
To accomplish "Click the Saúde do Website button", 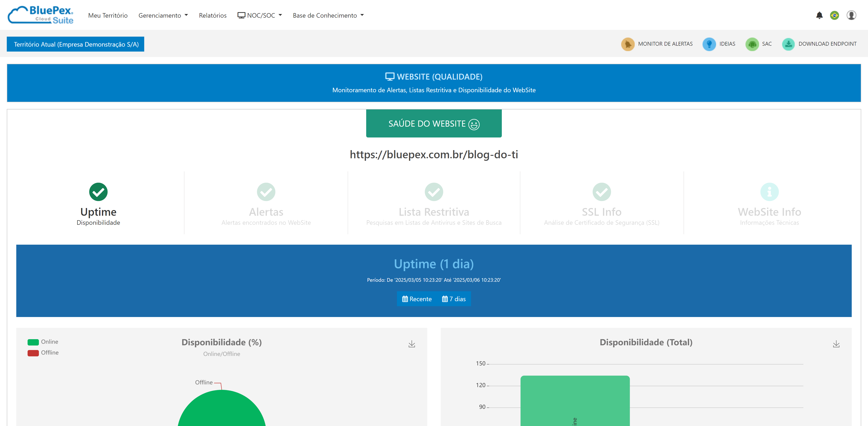I will (434, 123).
